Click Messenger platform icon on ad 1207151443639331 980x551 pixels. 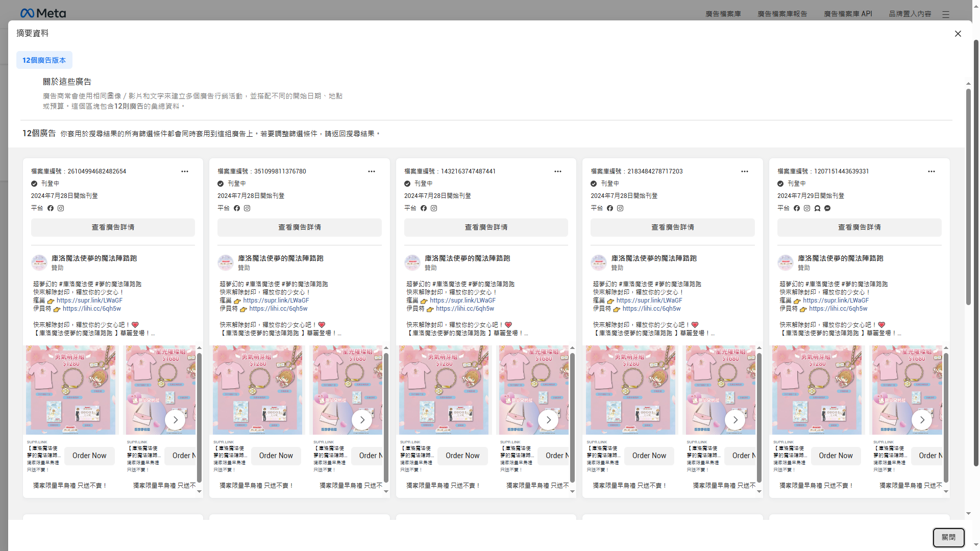tap(827, 208)
